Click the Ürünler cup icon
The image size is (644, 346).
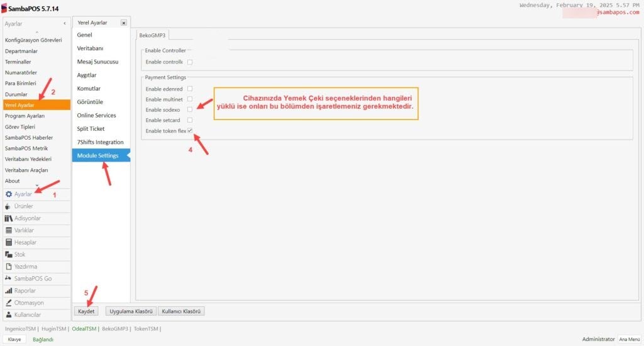[x=8, y=206]
